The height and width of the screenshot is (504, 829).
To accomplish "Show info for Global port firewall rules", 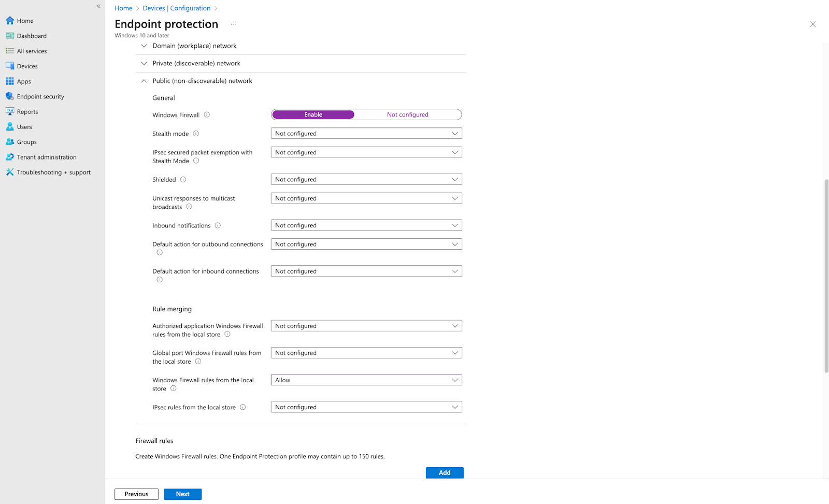I will click(198, 362).
